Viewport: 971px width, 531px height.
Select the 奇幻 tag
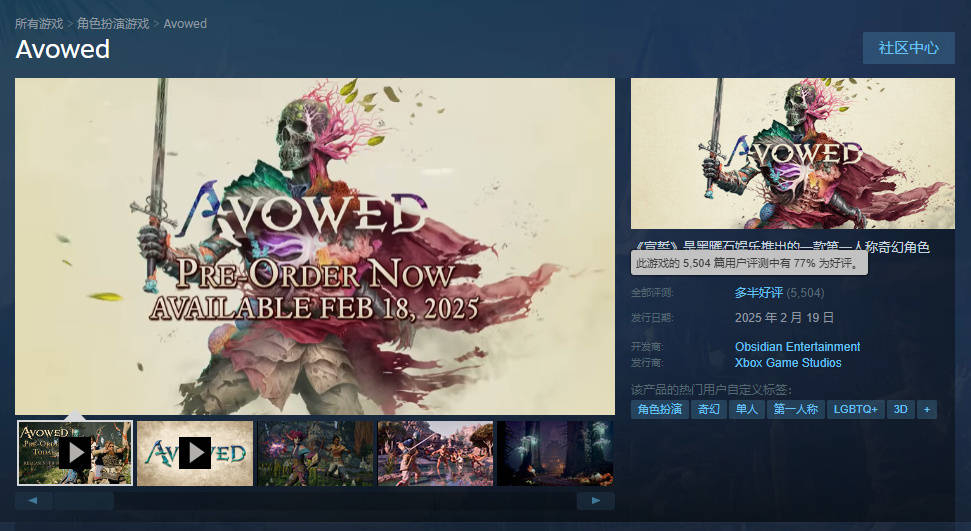[x=709, y=410]
